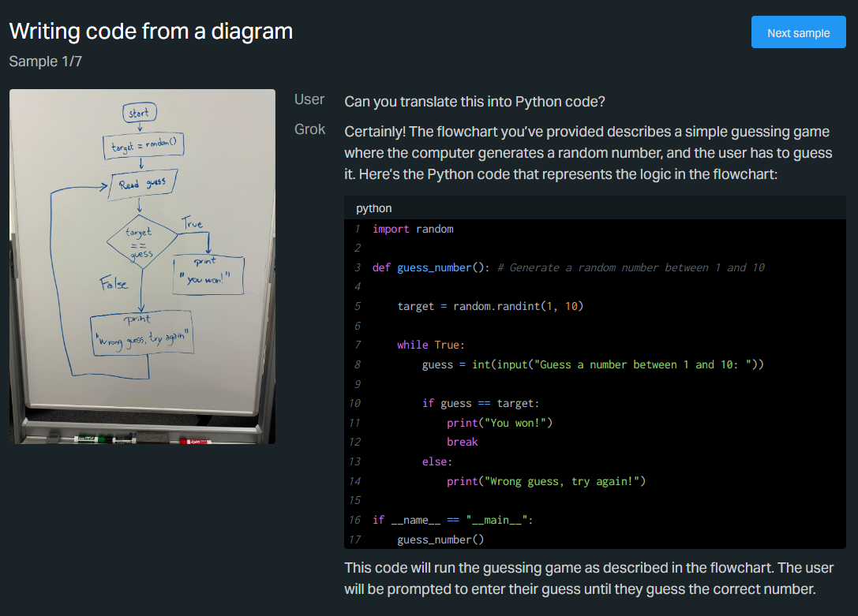Click the 'User' speaker label
The height and width of the screenshot is (616, 858).
(x=309, y=99)
